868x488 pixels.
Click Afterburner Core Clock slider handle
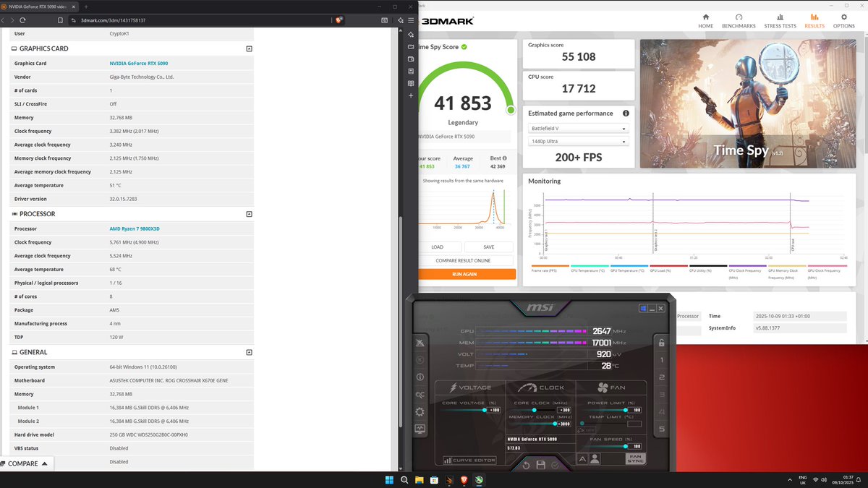point(535,410)
